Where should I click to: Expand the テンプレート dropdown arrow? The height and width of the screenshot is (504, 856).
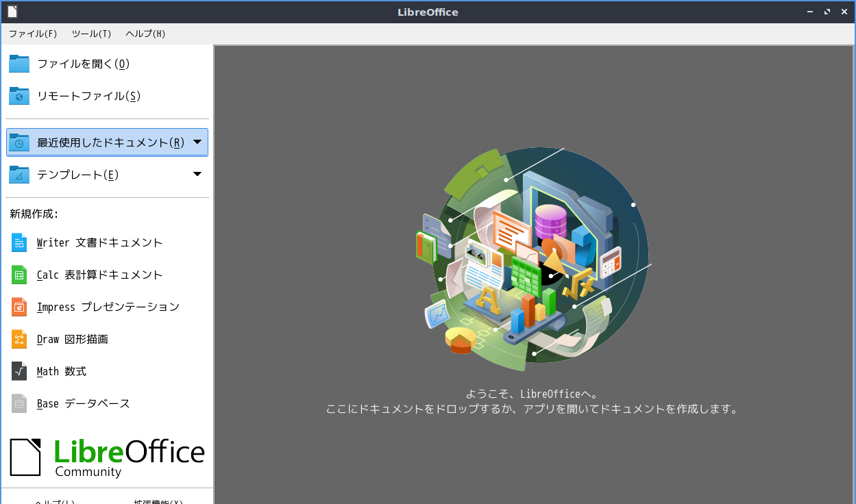coord(197,175)
